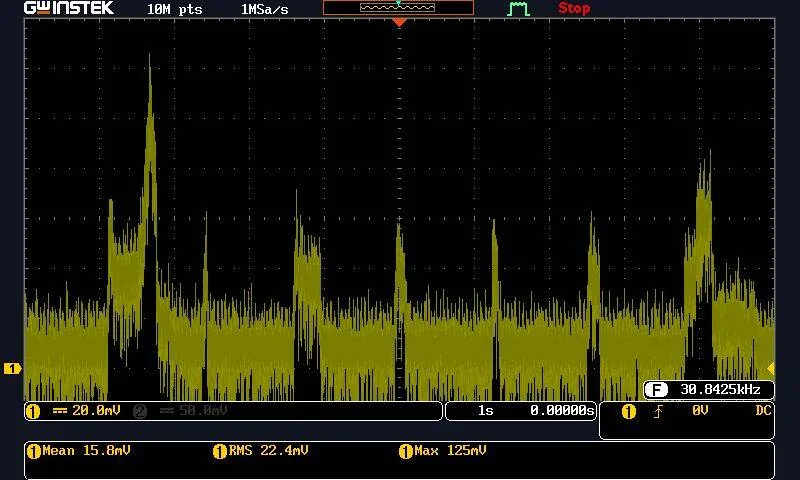
Task: Click the orange trigger position marker
Action: tap(399, 22)
